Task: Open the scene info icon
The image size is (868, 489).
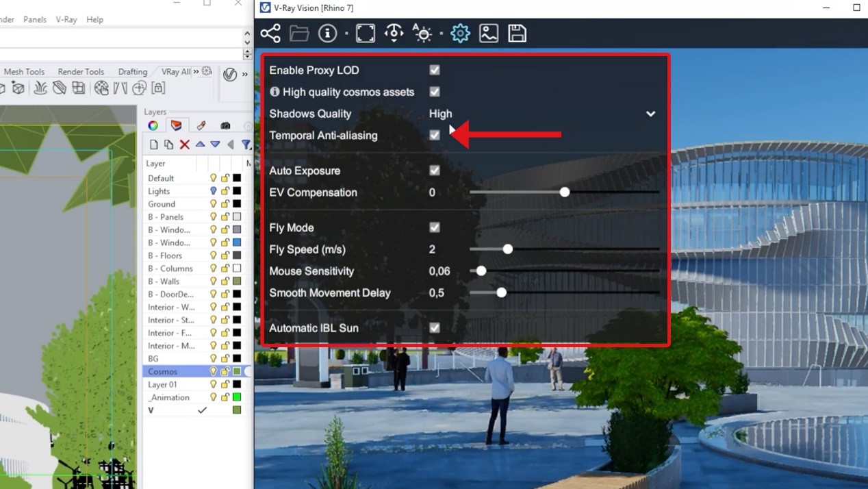Action: click(x=327, y=33)
